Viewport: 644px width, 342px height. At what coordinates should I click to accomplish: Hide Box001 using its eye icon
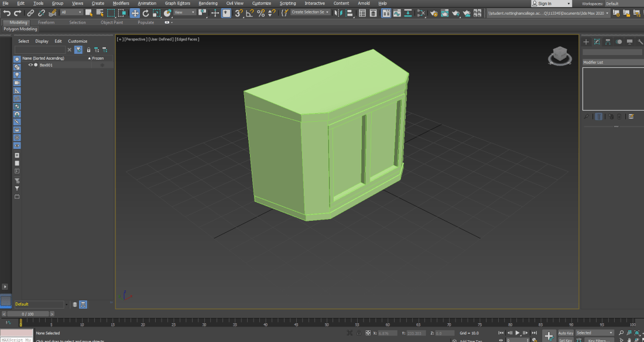pyautogui.click(x=30, y=65)
